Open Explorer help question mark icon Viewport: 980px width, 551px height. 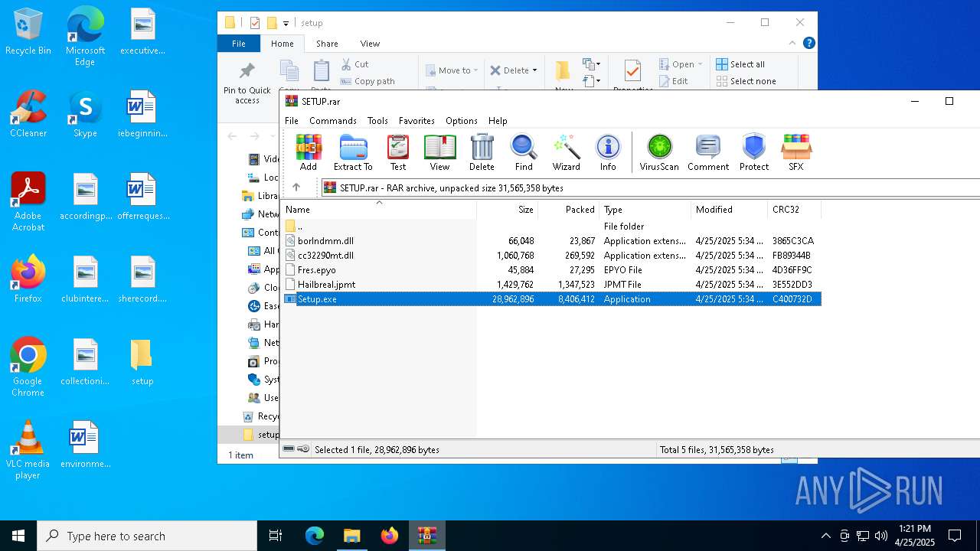coord(808,44)
